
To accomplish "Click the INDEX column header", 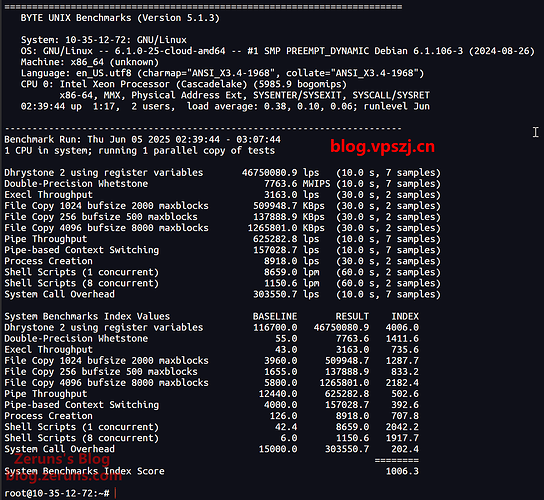I will point(405,316).
